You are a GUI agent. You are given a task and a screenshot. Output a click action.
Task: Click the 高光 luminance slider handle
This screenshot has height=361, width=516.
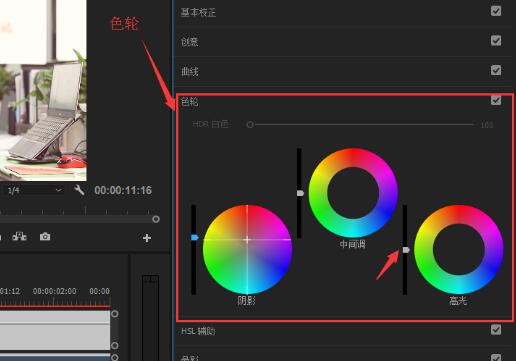[x=406, y=250]
